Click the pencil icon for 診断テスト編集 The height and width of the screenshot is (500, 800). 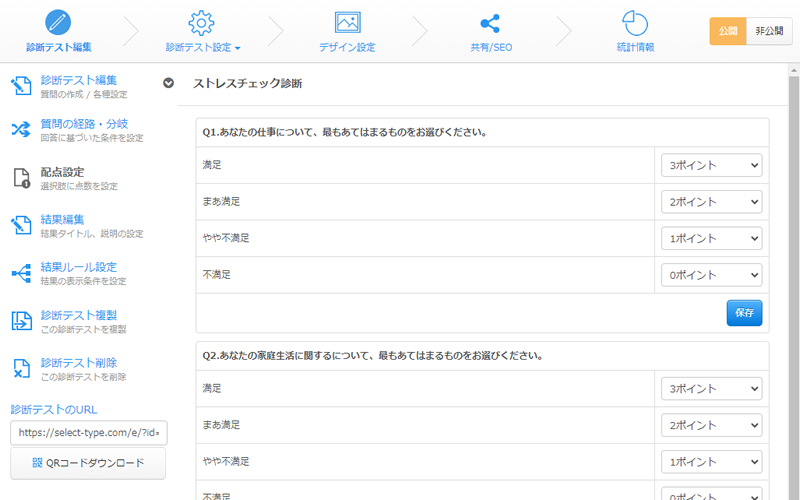(59, 22)
